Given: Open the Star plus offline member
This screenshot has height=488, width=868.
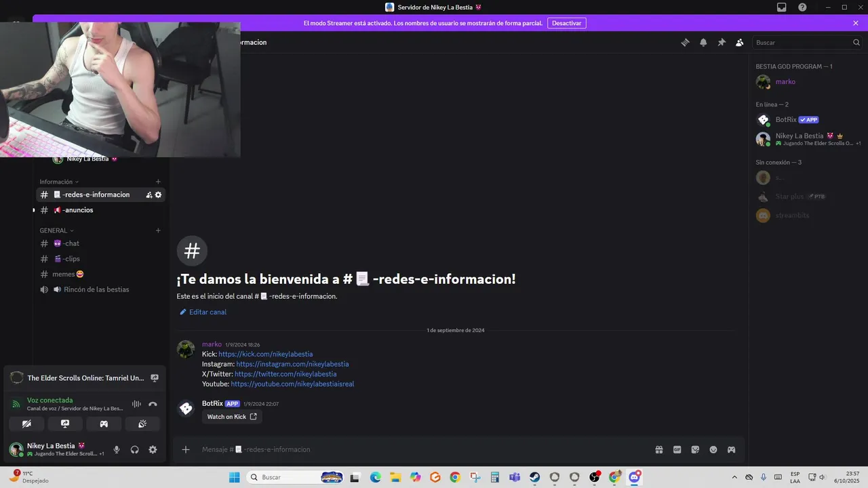Looking at the screenshot, I should (x=808, y=197).
